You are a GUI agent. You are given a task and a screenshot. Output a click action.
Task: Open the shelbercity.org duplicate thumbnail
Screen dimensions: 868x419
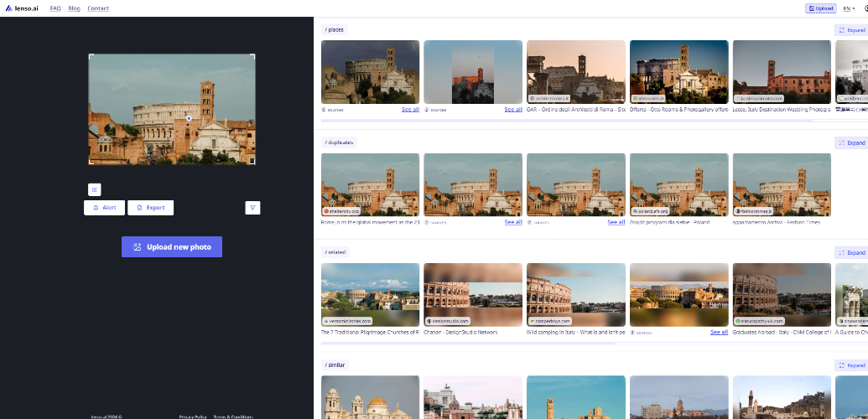pos(371,185)
